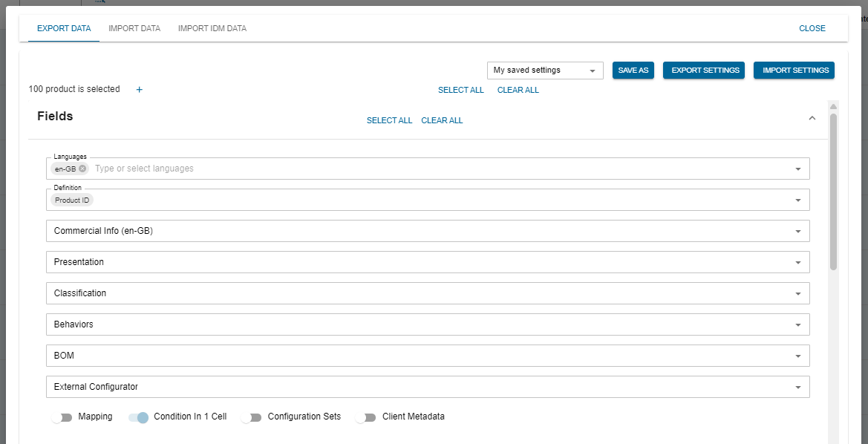Disable Condition In 1 Cell switch

pos(138,417)
